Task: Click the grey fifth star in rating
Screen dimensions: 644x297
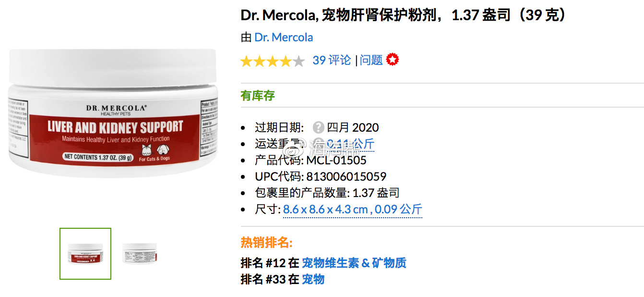Action: pyautogui.click(x=298, y=61)
